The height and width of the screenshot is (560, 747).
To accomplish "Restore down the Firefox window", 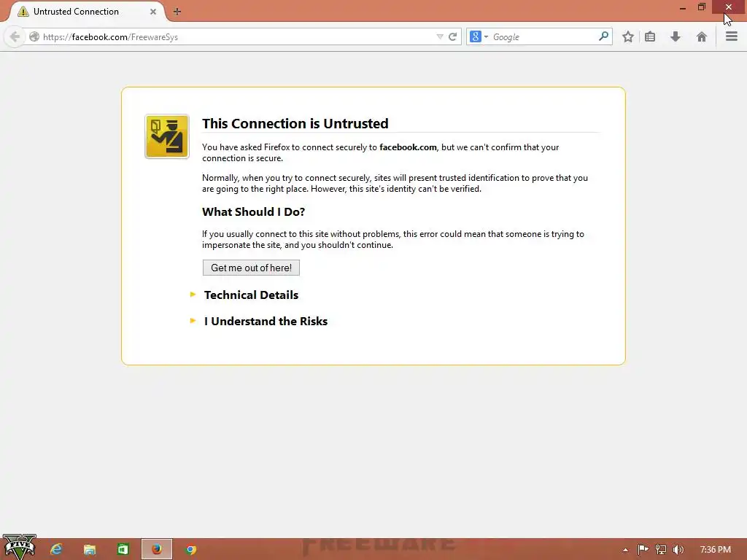I will [x=702, y=7].
